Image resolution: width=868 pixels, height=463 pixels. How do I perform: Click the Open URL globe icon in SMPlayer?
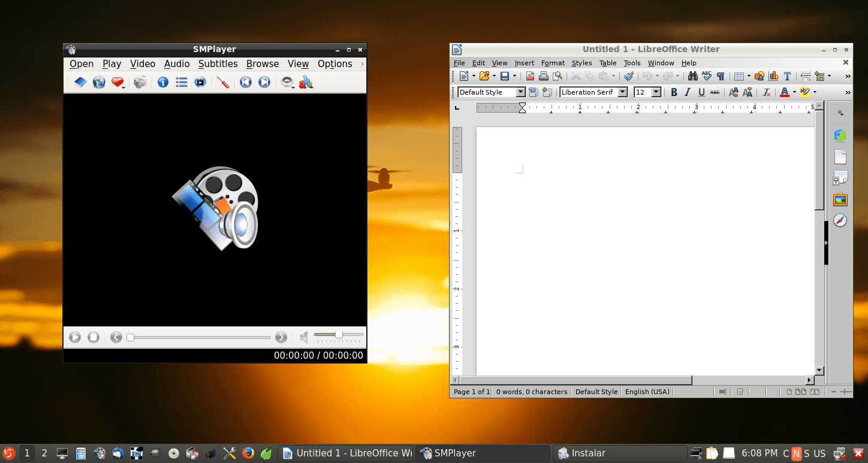(x=99, y=83)
